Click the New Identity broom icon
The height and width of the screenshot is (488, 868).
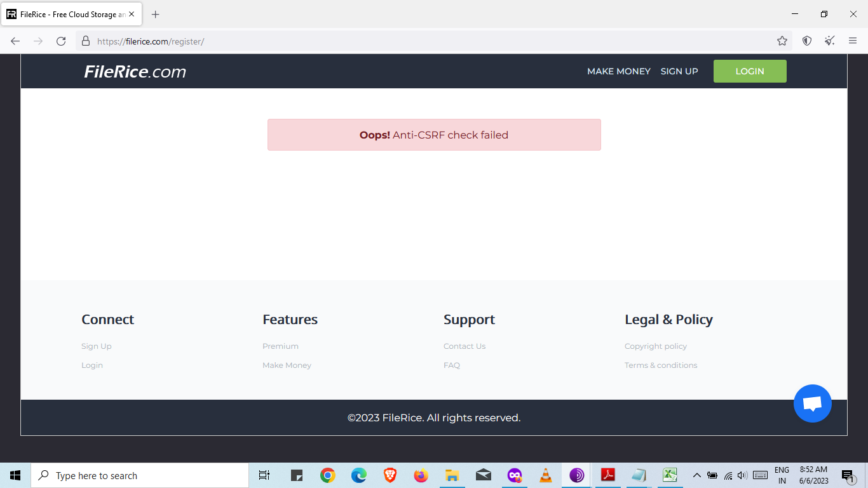click(830, 41)
